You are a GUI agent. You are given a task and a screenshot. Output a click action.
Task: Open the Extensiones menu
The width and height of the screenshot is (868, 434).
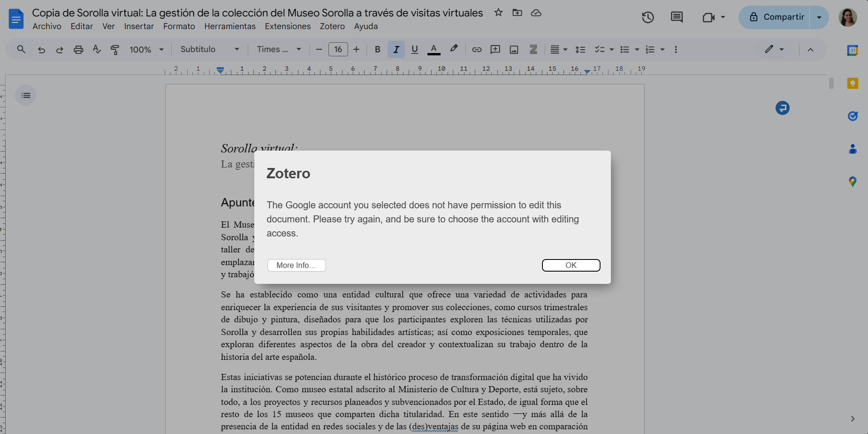pyautogui.click(x=288, y=26)
